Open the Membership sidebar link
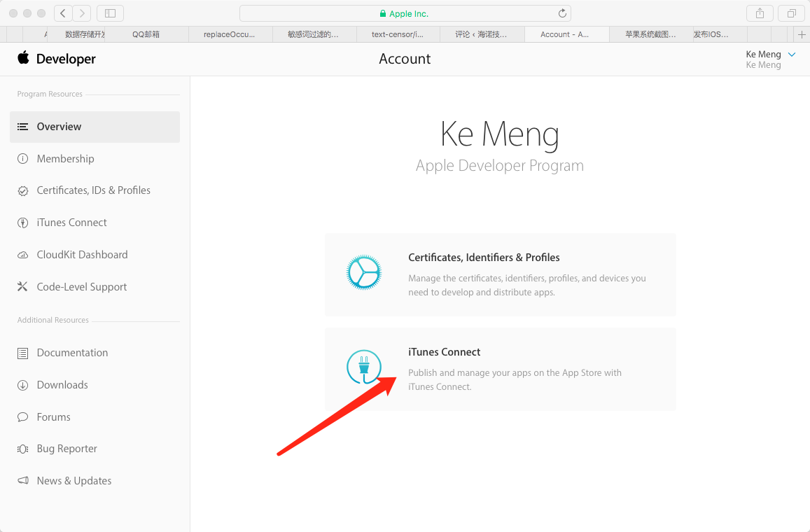This screenshot has height=532, width=810. [65, 159]
